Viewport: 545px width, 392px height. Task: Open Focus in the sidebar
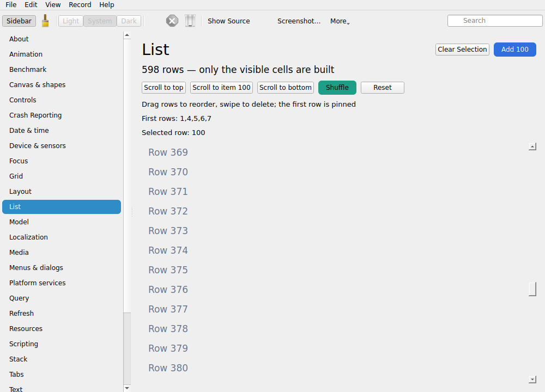62,161
